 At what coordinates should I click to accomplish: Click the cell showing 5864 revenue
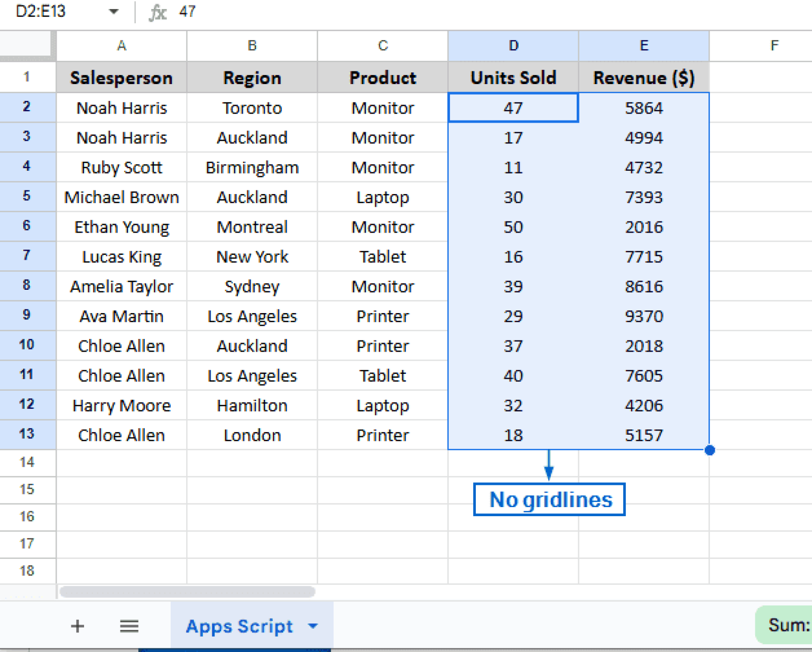coord(643,108)
